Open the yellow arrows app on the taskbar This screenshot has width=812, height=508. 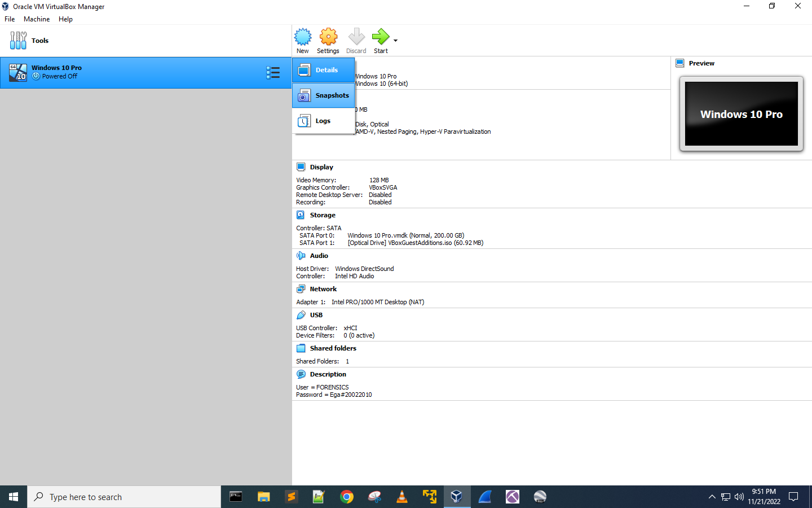click(x=429, y=497)
